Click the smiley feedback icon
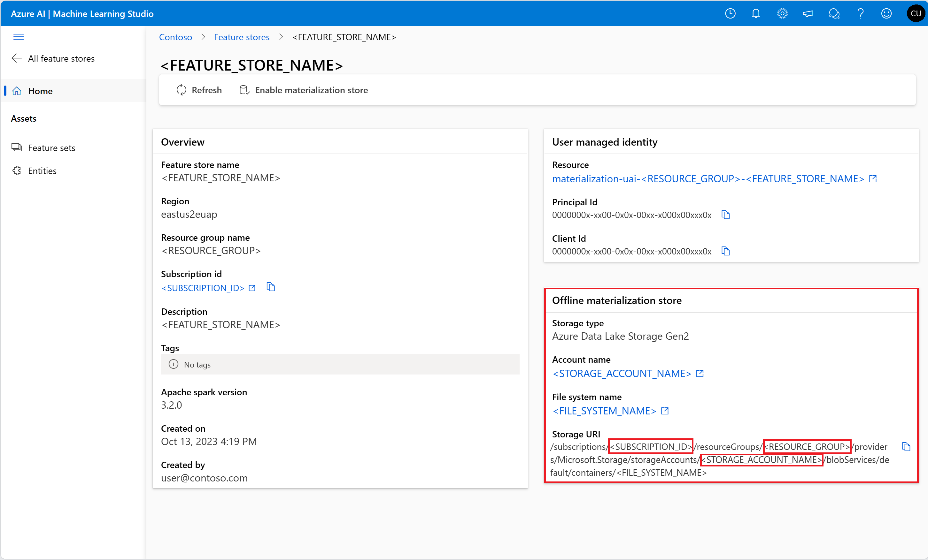This screenshot has height=560, width=928. [x=886, y=14]
